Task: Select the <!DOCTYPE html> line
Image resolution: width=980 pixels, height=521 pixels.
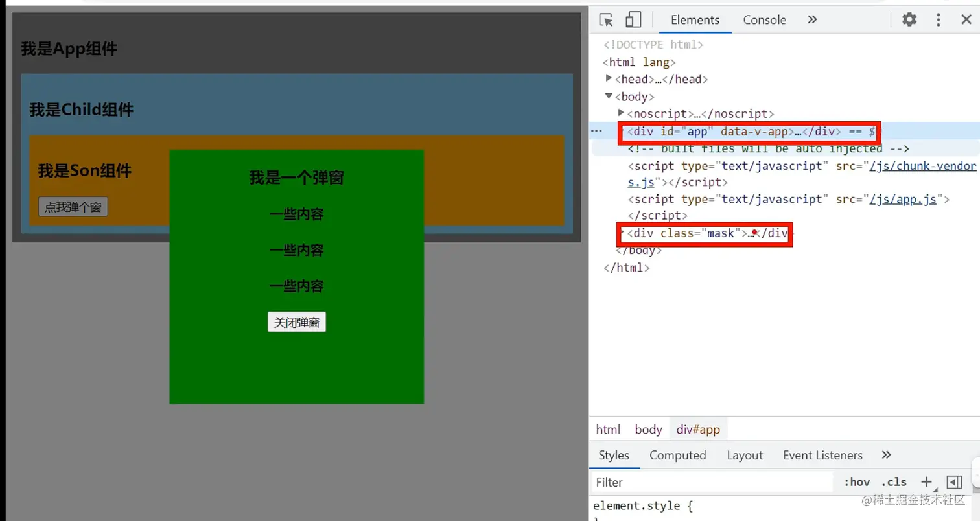Action: (x=653, y=45)
